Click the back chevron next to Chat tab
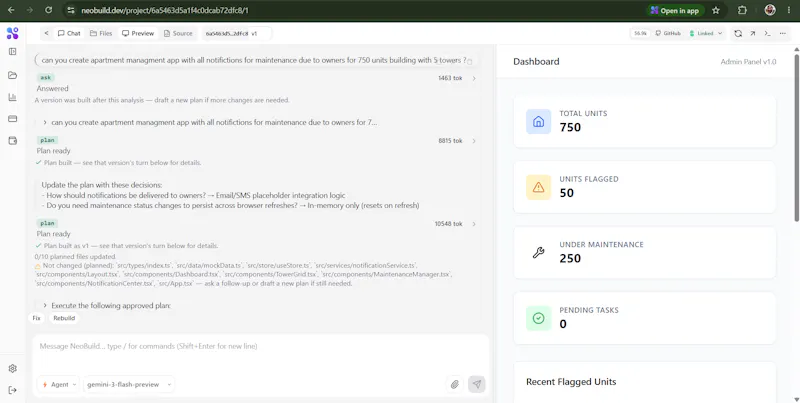 point(46,33)
